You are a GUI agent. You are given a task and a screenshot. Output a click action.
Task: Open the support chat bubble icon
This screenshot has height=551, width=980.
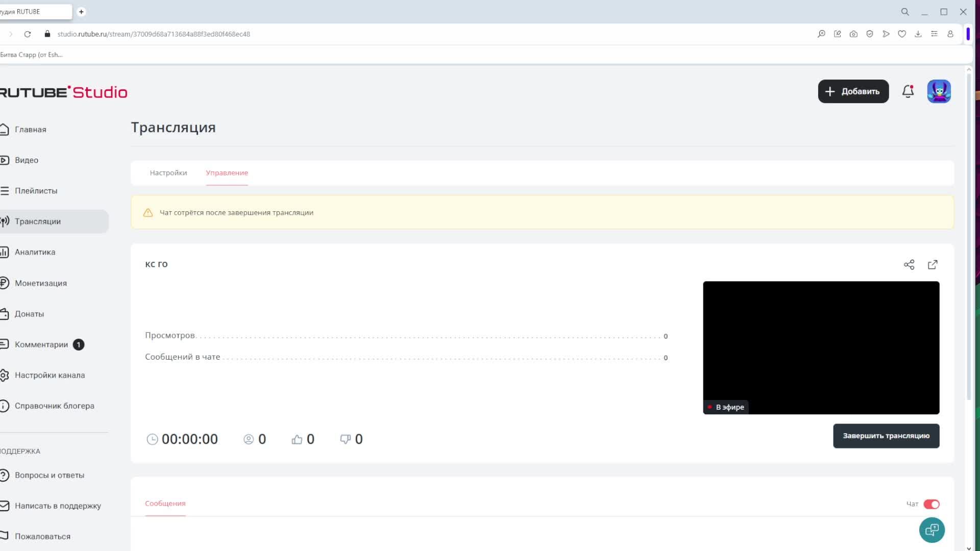click(x=932, y=530)
